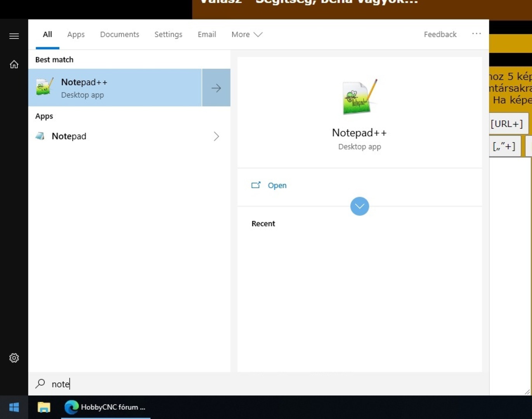Click the Feedback link
Image resolution: width=532 pixels, height=419 pixels.
pos(440,35)
